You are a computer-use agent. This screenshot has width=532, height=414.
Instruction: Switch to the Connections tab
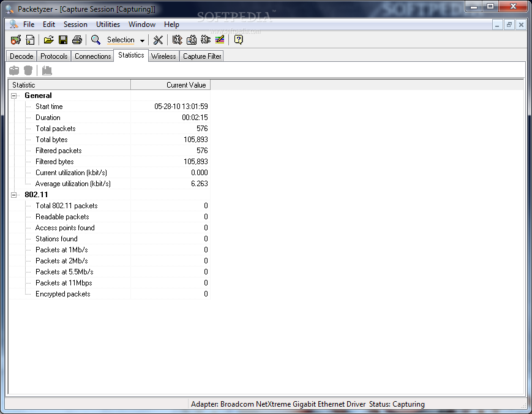coord(93,56)
